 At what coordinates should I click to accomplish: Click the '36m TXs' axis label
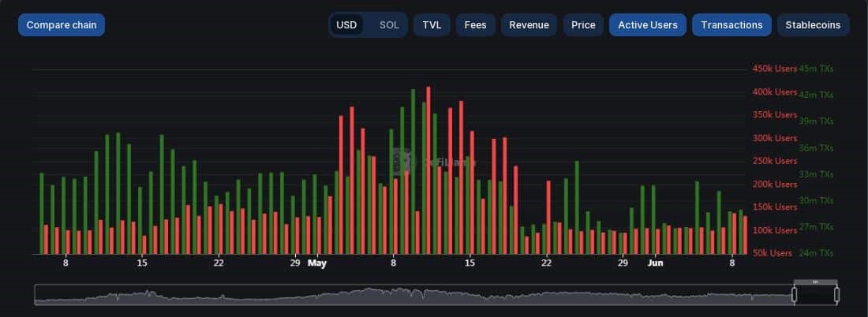tap(816, 147)
